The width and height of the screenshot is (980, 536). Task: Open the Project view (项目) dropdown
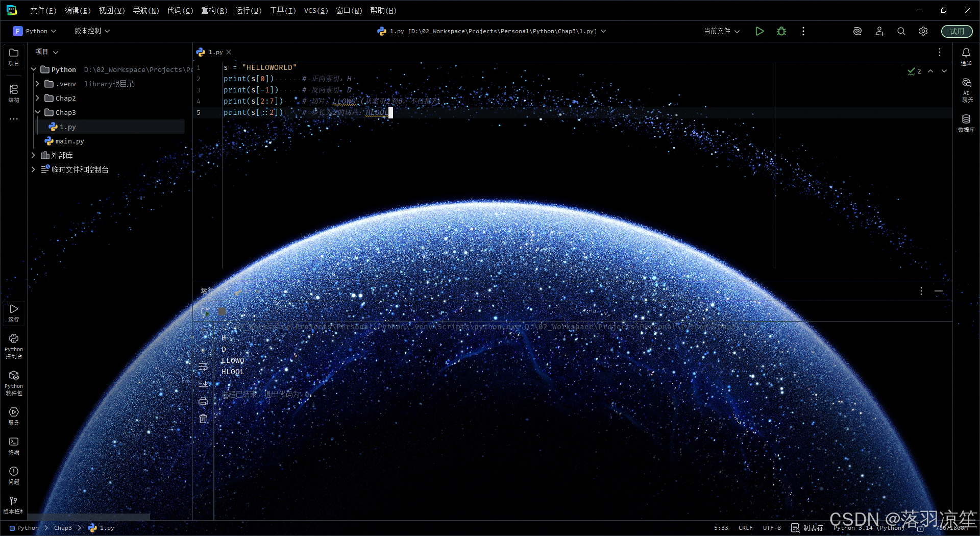click(47, 52)
